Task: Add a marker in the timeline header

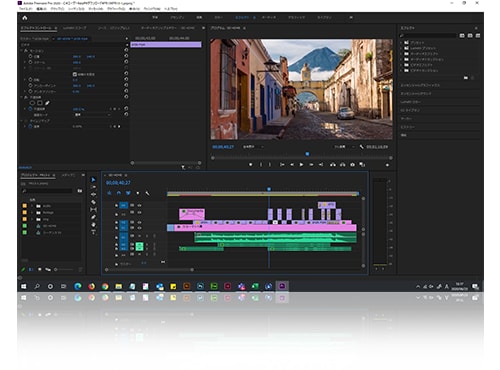Action: coord(138,193)
